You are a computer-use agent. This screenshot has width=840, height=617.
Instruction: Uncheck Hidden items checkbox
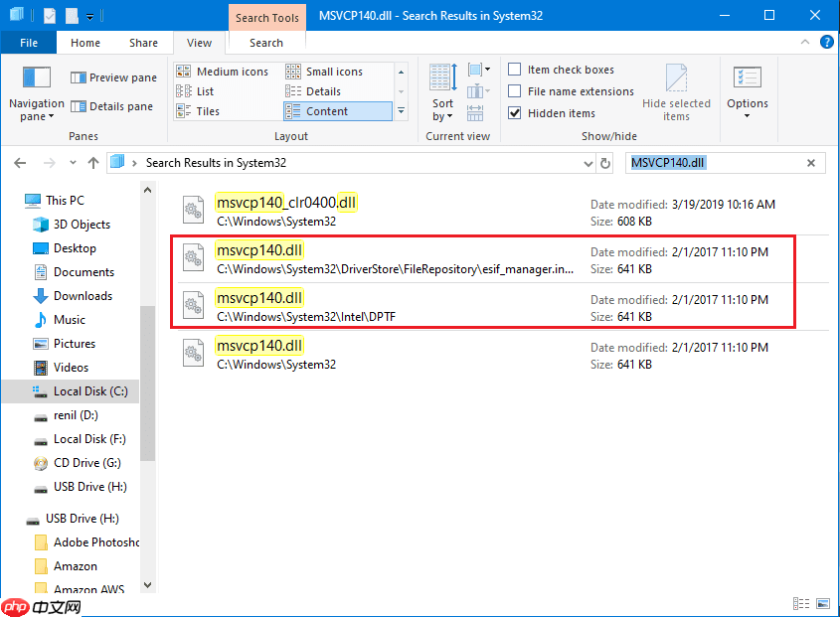pos(514,113)
